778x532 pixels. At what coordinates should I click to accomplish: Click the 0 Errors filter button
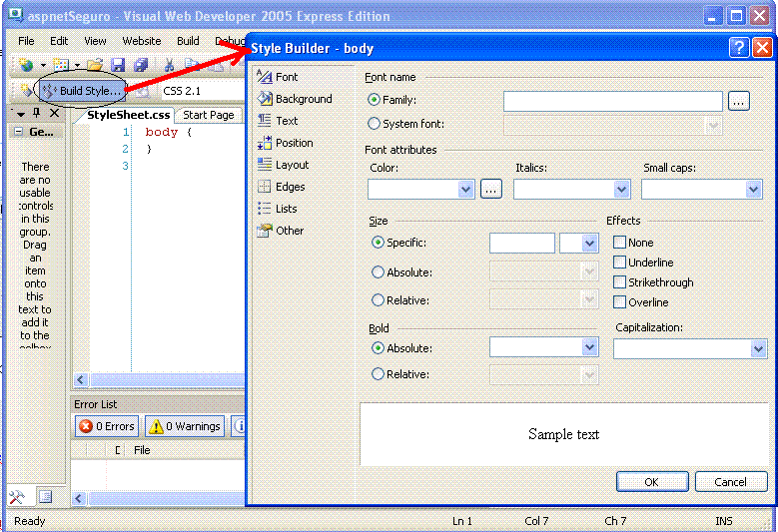click(x=107, y=426)
